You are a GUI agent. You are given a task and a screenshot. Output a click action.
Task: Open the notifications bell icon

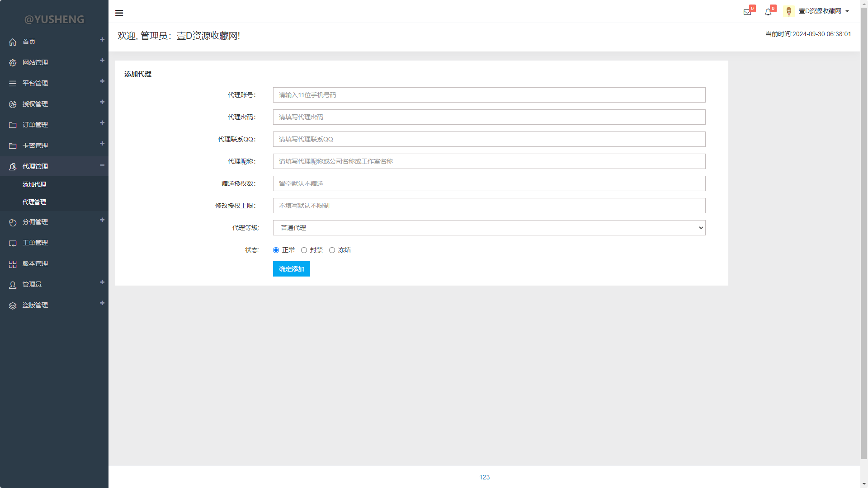coord(768,12)
